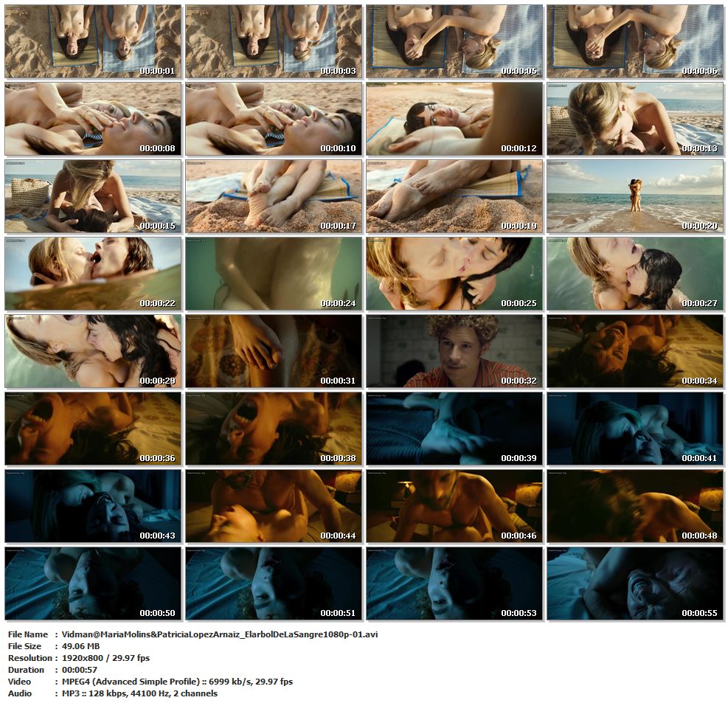
Task: Open the thumbnail stamped 00:00:44
Action: pyautogui.click(x=274, y=506)
